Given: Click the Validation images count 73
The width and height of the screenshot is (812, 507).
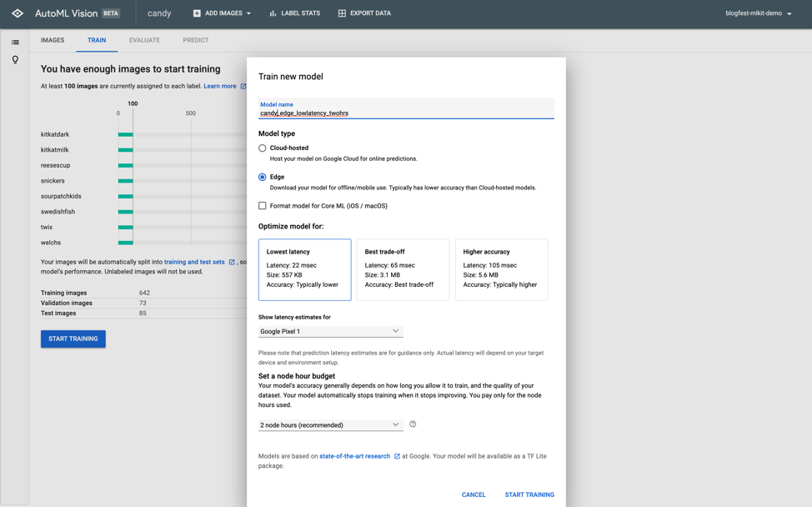Looking at the screenshot, I should pos(143,303).
